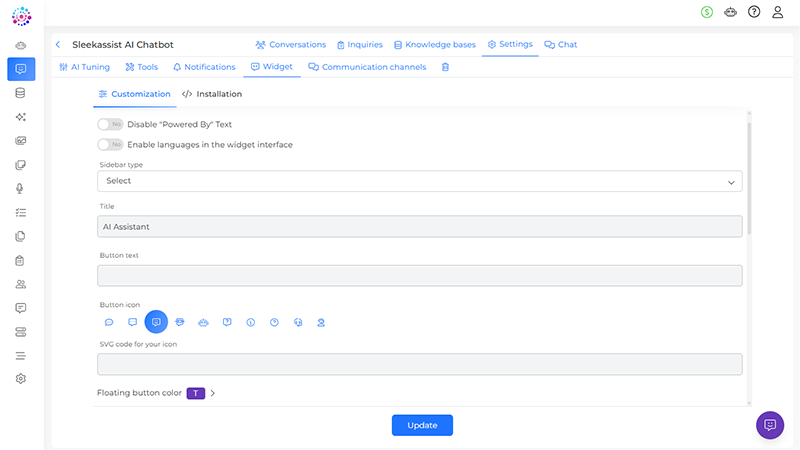This screenshot has height=450, width=800.
Task: Click the microphone icon in left sidebar
Action: pyautogui.click(x=20, y=188)
